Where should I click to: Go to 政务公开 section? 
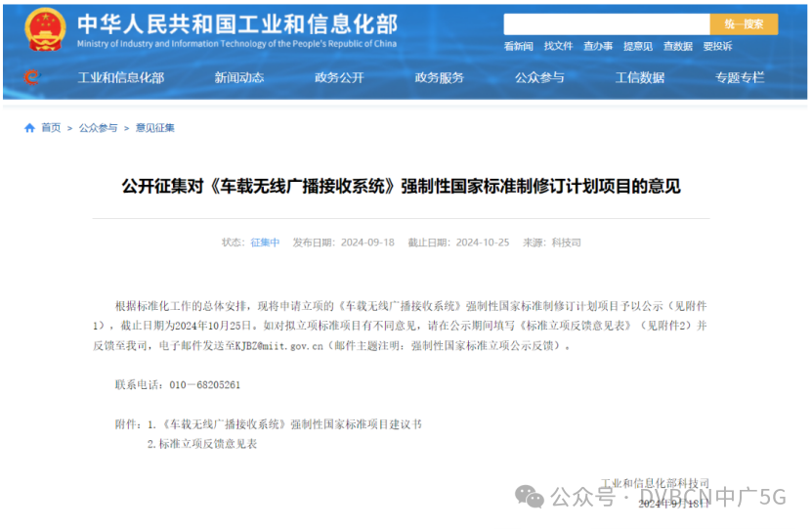tap(339, 78)
